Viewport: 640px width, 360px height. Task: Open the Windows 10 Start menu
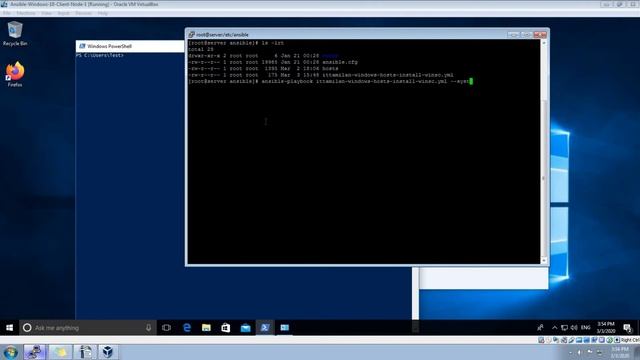9,328
